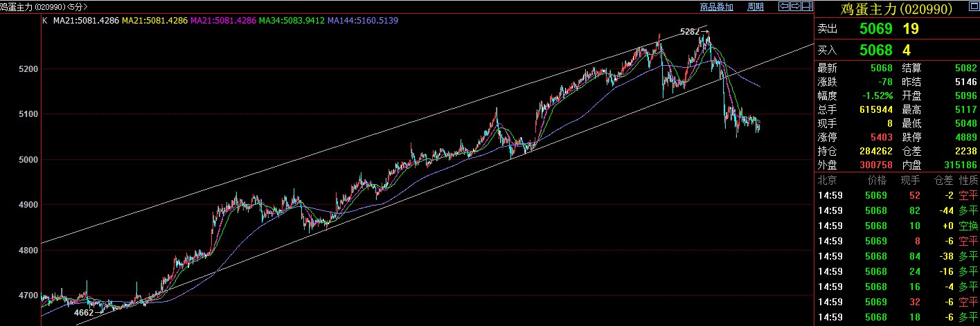Select the K indicator label

[x=45, y=21]
